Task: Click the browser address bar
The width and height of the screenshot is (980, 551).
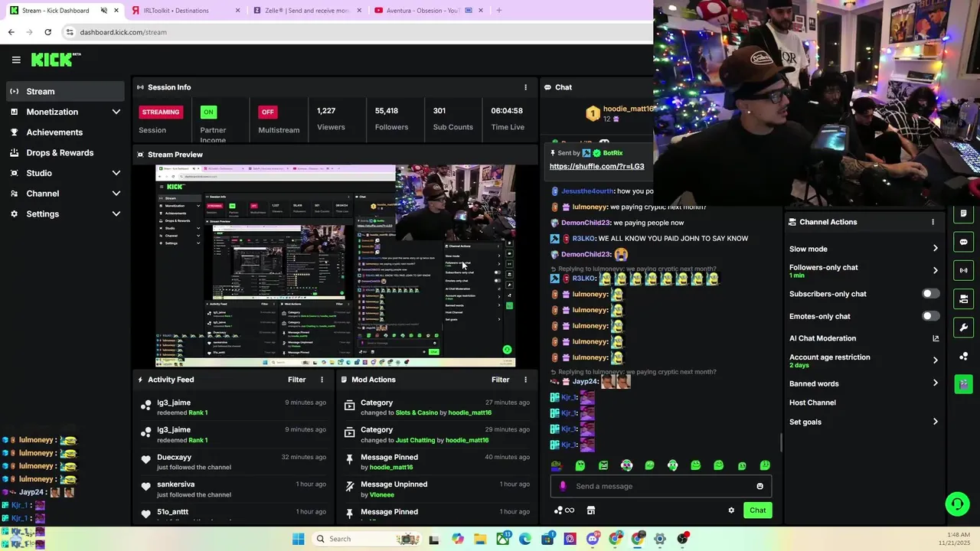Action: pos(356,32)
